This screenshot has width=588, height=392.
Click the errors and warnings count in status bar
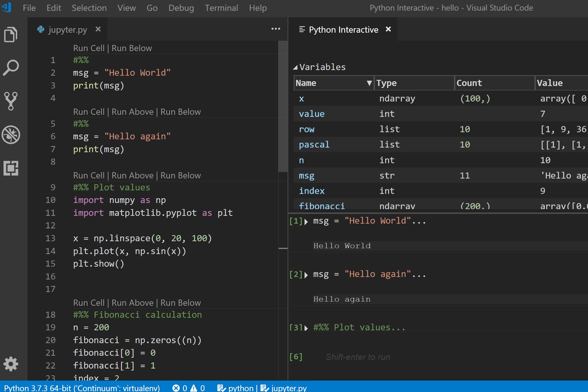point(189,388)
